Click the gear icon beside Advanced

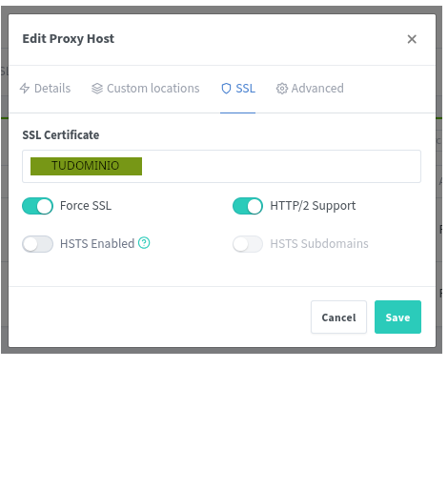[282, 89]
